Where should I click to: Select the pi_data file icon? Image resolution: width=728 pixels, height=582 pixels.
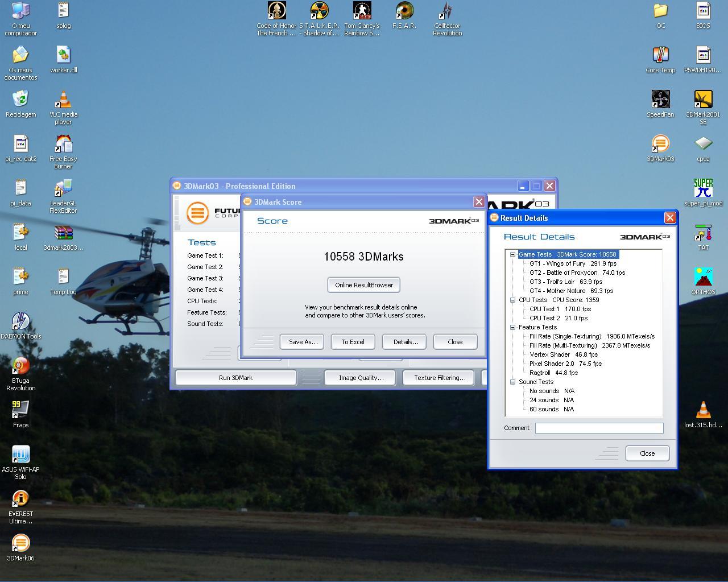20,188
